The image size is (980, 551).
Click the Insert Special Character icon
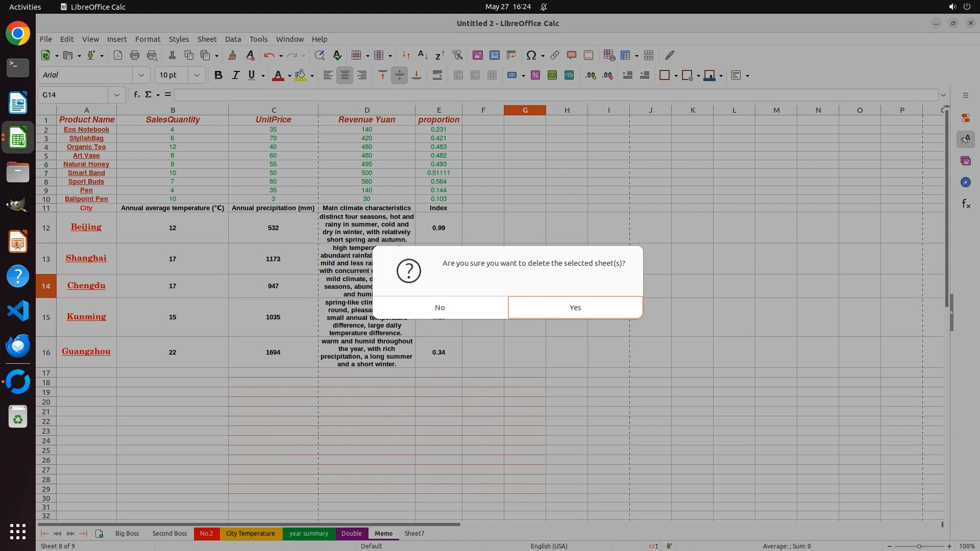[x=531, y=55]
